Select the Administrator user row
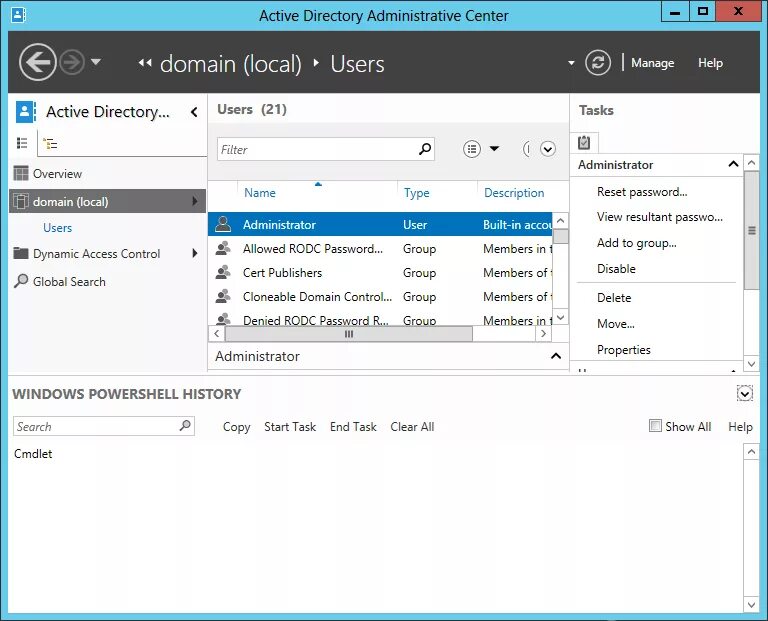The height and width of the screenshot is (621, 768). (380, 224)
